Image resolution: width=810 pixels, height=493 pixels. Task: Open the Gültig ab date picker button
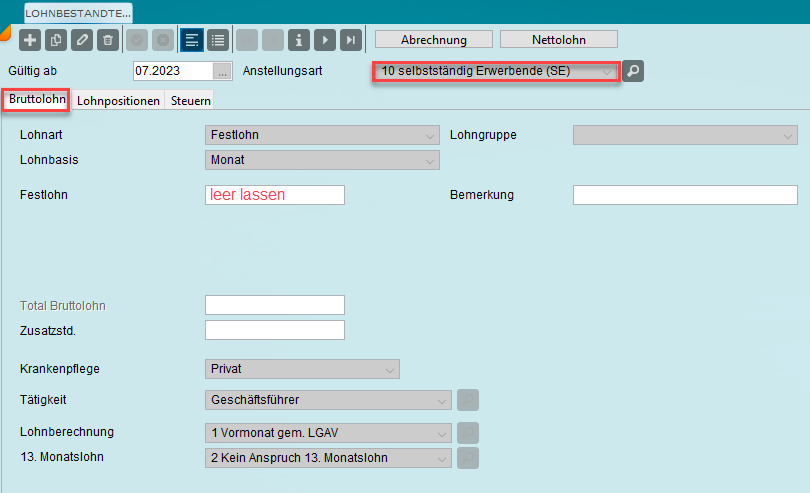[x=222, y=71]
